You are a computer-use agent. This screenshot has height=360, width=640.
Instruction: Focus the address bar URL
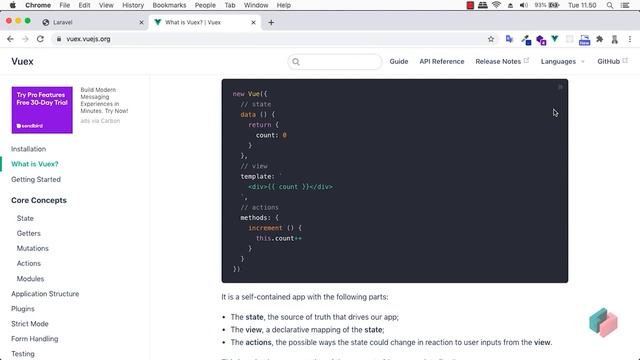[x=88, y=39]
